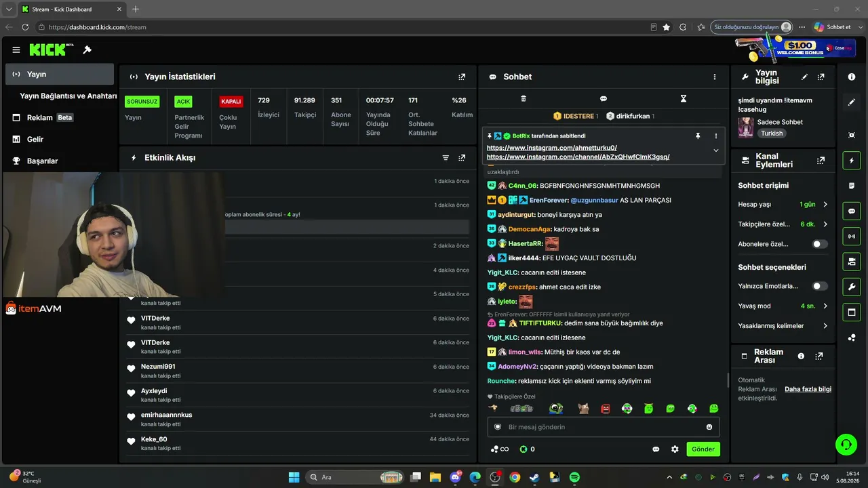
Task: Click the focus frame icon in right toolbar
Action: pos(852,135)
